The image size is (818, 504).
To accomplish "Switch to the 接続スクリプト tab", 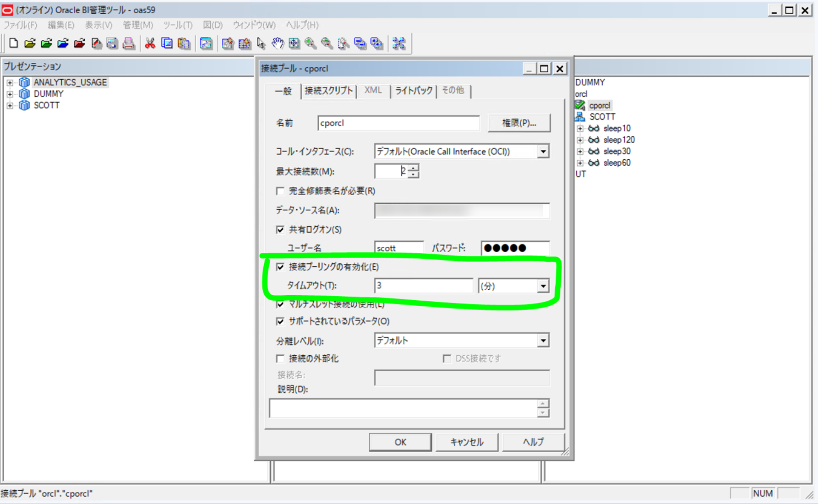I will [x=328, y=91].
